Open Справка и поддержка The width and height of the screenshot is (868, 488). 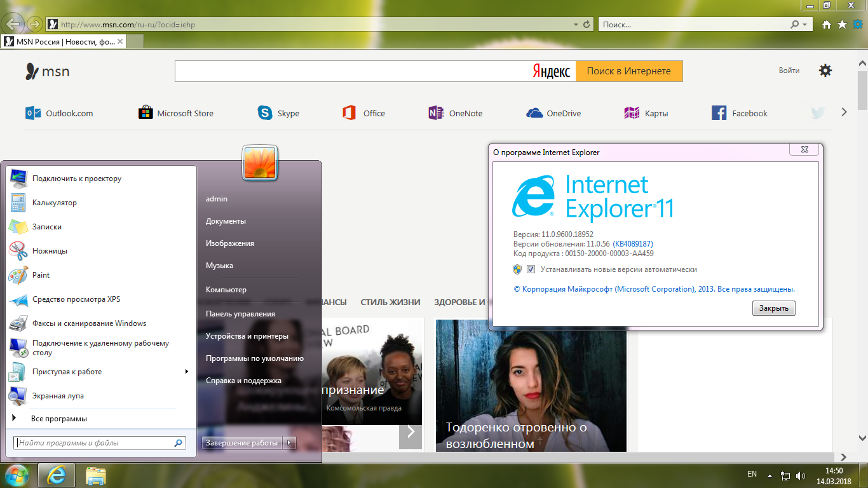pos(243,381)
